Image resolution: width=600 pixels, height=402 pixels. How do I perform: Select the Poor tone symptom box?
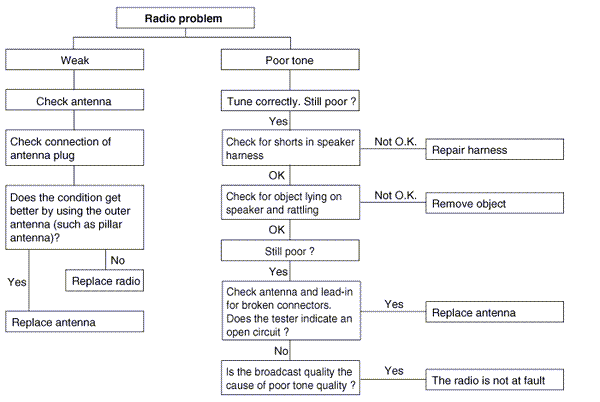point(289,59)
